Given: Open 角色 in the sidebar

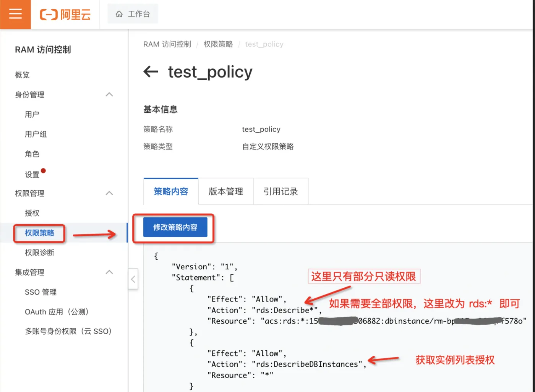Looking at the screenshot, I should 32,154.
